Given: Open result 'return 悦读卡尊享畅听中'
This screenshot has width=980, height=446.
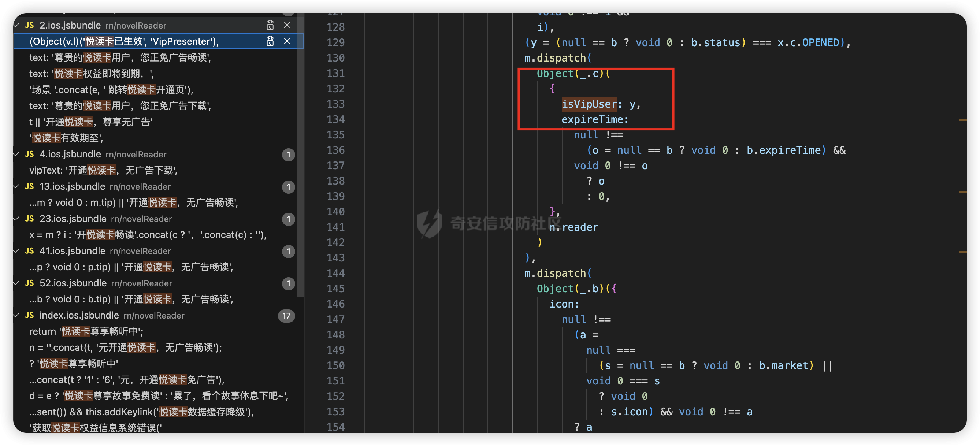Looking at the screenshot, I should [x=86, y=331].
